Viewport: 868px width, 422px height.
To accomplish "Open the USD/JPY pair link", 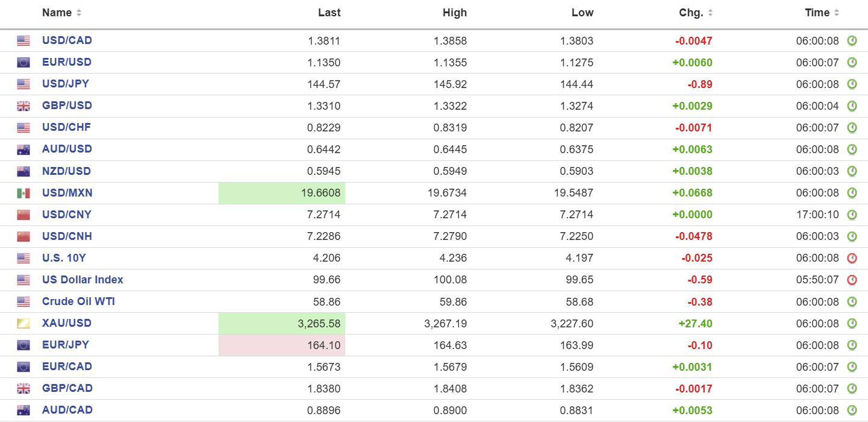I will (65, 84).
